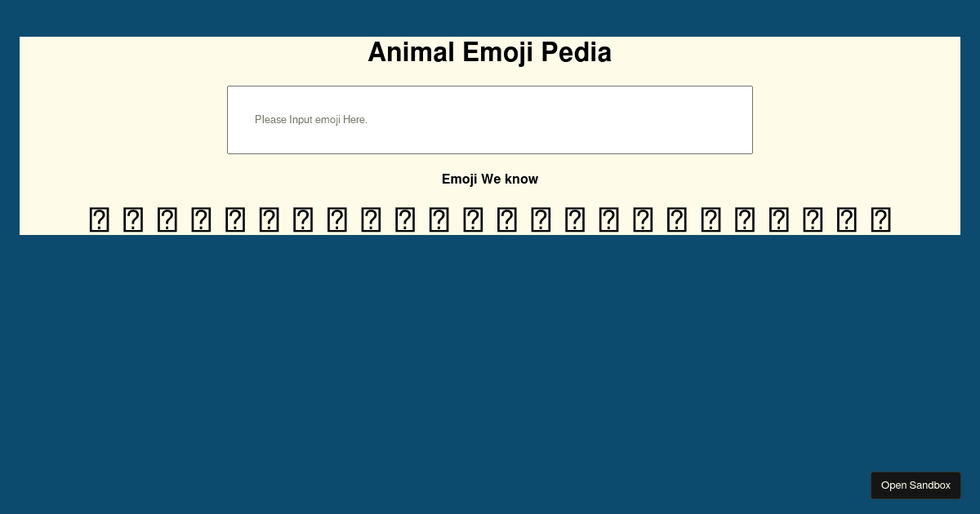Click the seventh emoji in the row
Viewport: 980px width, 514px height.
303,219
